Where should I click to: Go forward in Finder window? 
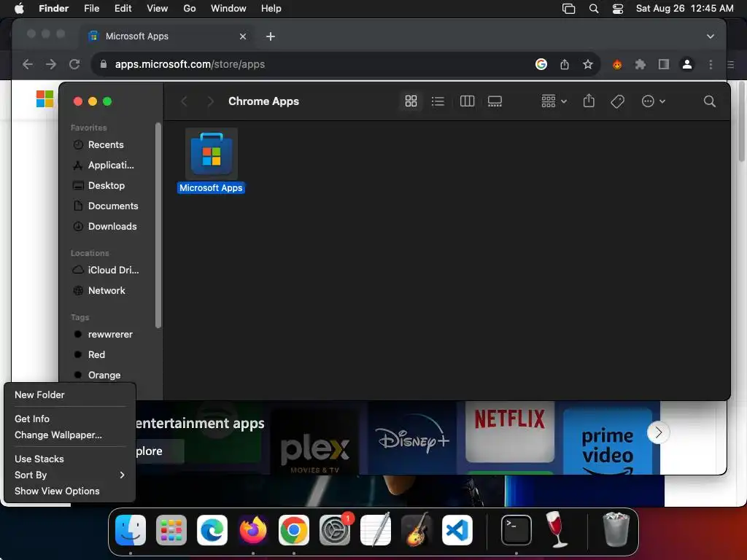click(210, 101)
